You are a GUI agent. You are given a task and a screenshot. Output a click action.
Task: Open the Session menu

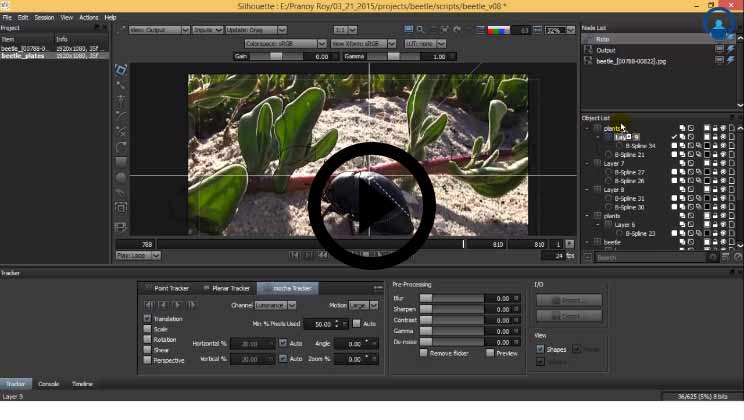coord(44,17)
